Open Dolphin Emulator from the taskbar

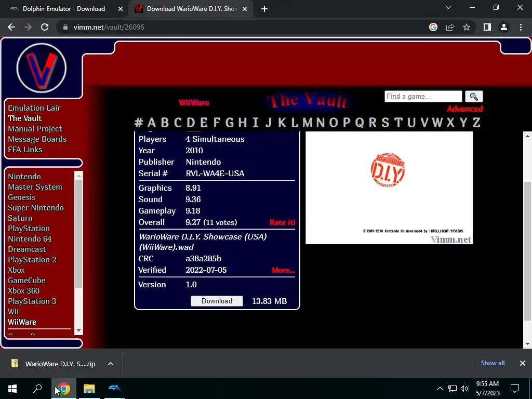pos(114,389)
